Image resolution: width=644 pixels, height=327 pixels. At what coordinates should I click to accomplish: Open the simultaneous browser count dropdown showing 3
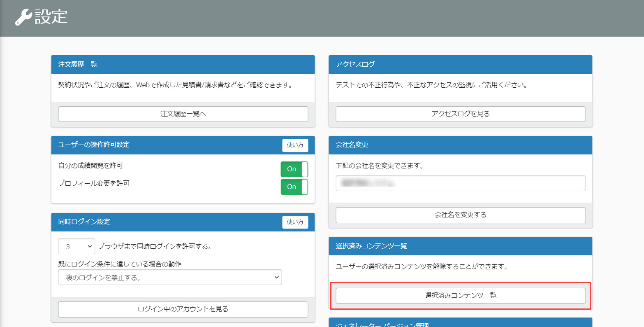[x=76, y=246]
